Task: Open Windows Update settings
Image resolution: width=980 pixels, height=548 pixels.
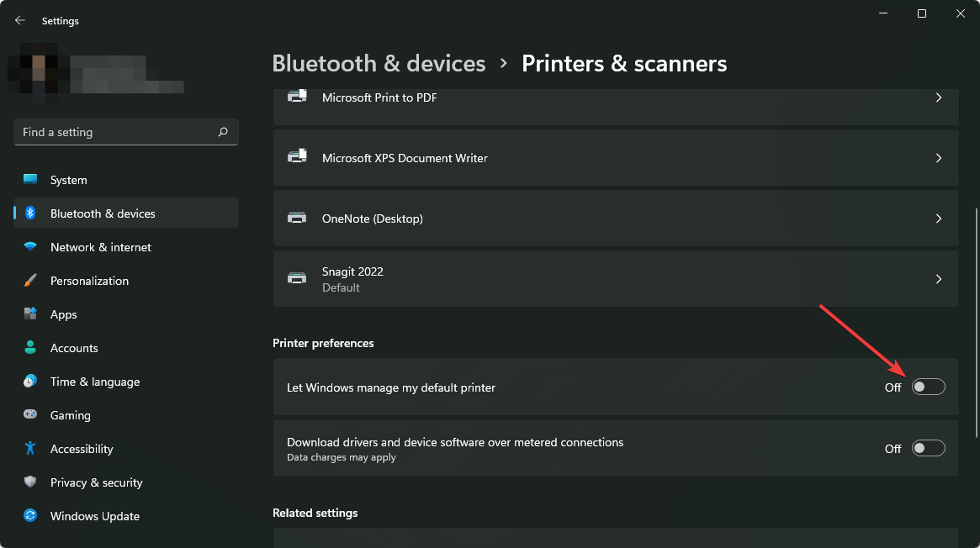Action: coord(126,516)
